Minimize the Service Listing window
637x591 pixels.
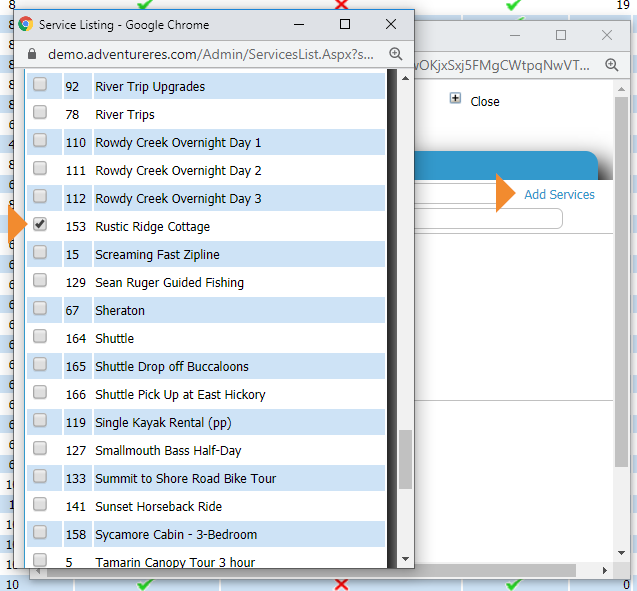299,24
